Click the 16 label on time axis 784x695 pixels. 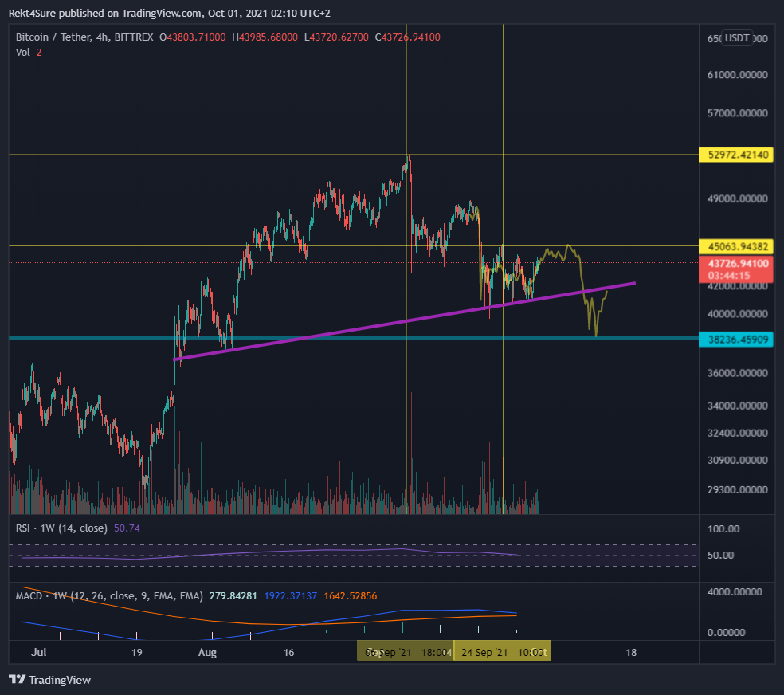[289, 652]
